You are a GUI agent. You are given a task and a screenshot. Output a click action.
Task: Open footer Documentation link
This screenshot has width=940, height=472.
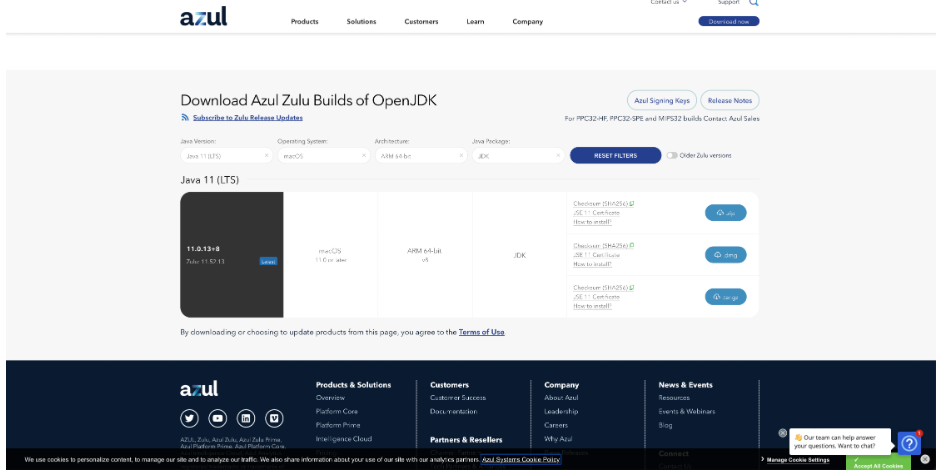coord(454,411)
